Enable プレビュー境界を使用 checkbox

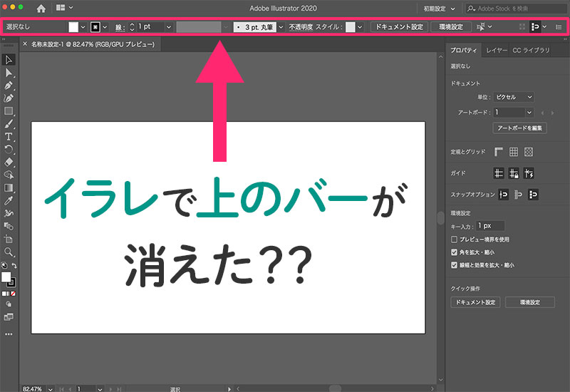click(454, 239)
